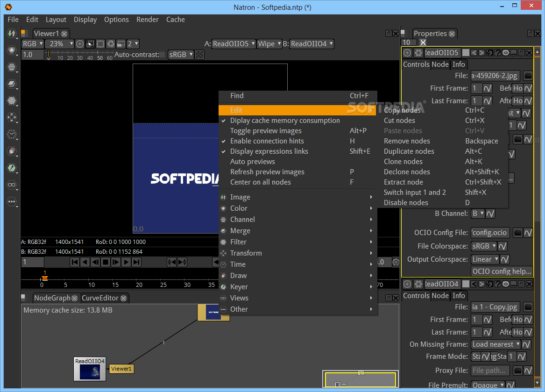Click the ReadOIIO5 help question mark icon
Image resolution: width=545 pixels, height=392 pixels.
click(497, 53)
